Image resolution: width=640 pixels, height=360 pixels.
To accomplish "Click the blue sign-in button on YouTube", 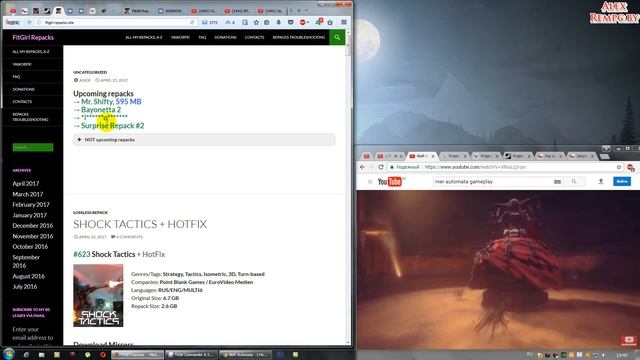I will [x=622, y=182].
